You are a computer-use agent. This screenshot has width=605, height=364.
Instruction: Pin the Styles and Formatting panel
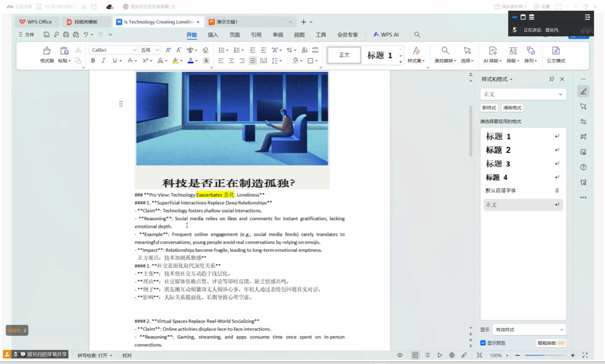(x=551, y=79)
